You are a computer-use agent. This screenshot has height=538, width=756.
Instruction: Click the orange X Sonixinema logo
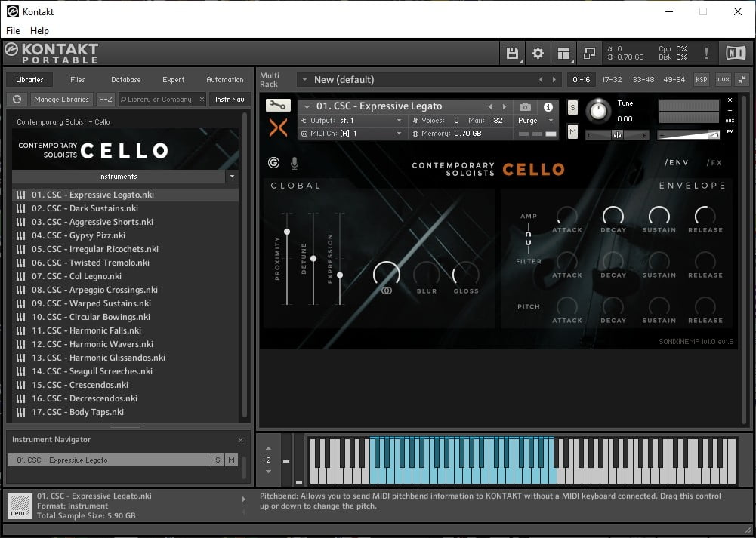click(x=278, y=128)
